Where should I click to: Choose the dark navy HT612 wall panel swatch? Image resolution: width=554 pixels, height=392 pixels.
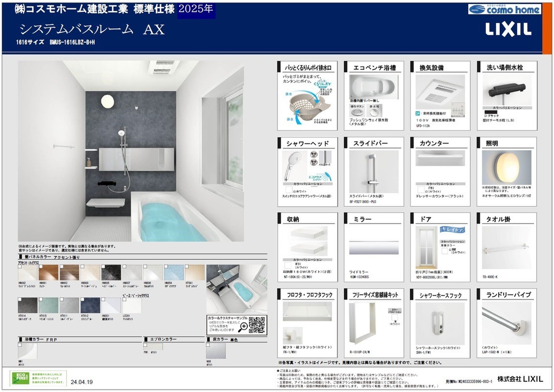click(90, 306)
